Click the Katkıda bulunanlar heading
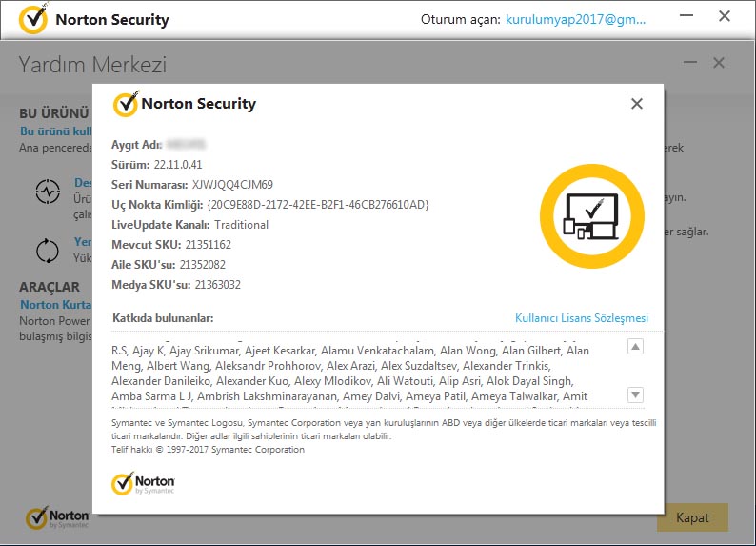Viewport: 756px width, 546px height. (163, 318)
